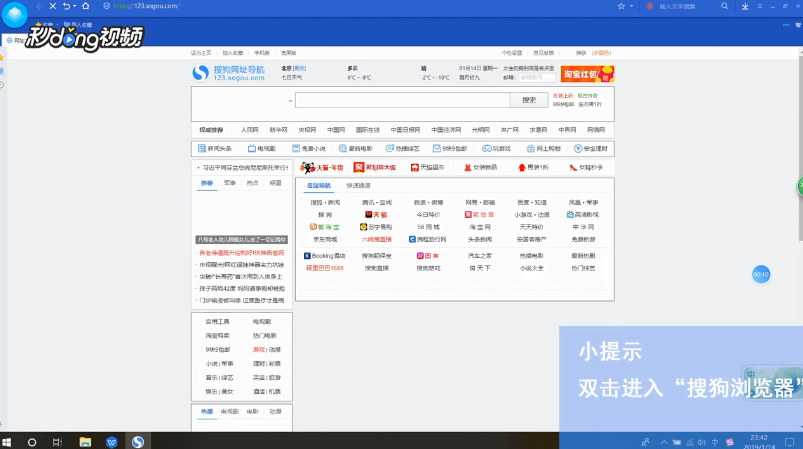Open 女装新品 promo link
803x449 pixels.
[480, 167]
